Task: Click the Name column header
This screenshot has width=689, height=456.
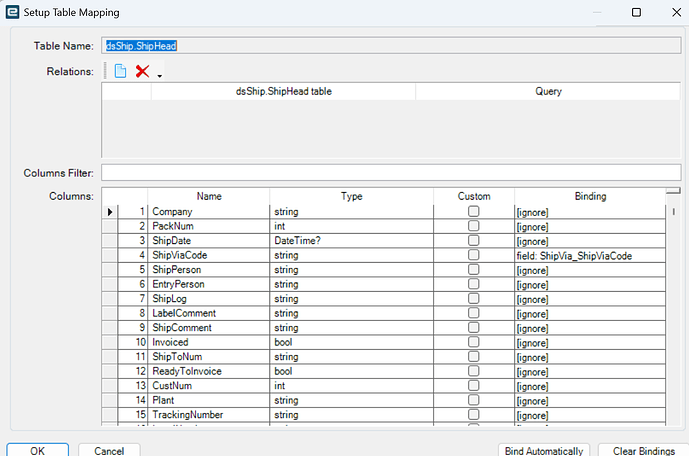Action: pos(209,196)
